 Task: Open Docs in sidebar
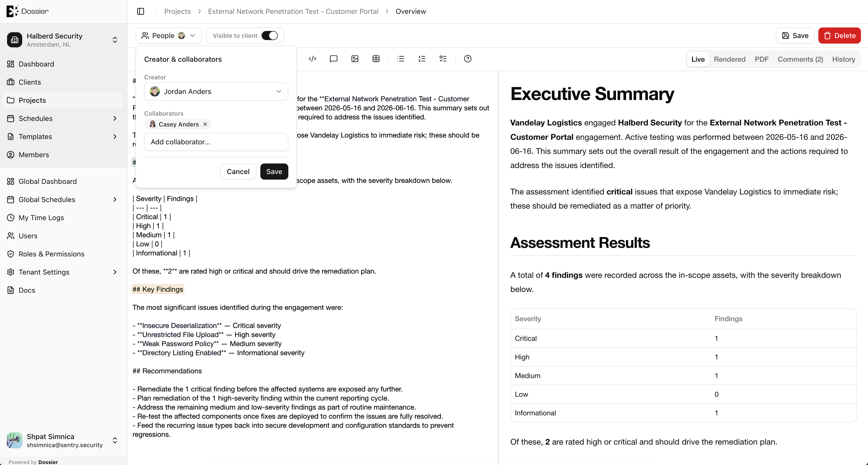tap(63, 290)
